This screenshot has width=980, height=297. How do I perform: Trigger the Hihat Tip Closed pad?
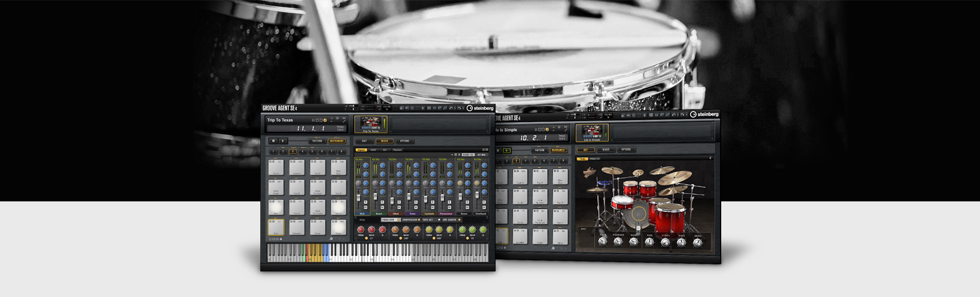point(317,207)
